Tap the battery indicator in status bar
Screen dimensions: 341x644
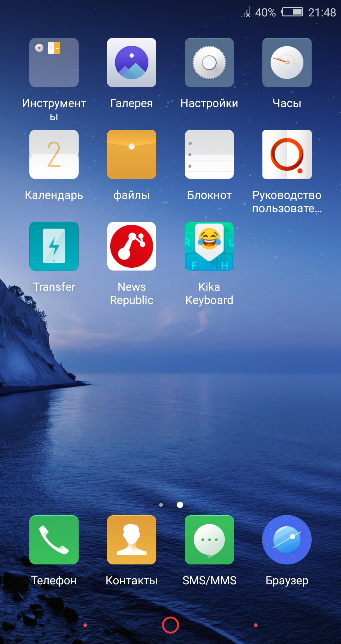(292, 12)
